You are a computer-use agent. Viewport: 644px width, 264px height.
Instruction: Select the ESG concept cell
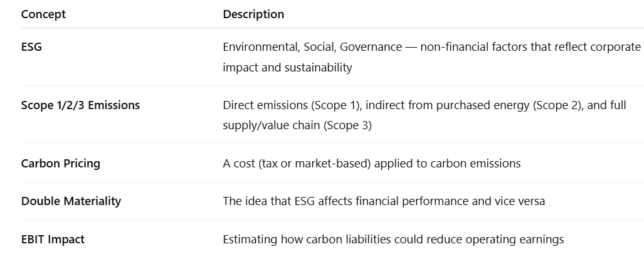31,47
